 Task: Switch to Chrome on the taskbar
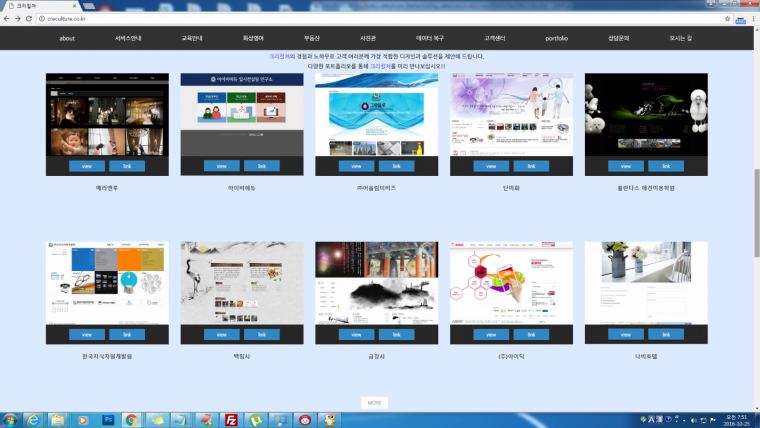131,420
